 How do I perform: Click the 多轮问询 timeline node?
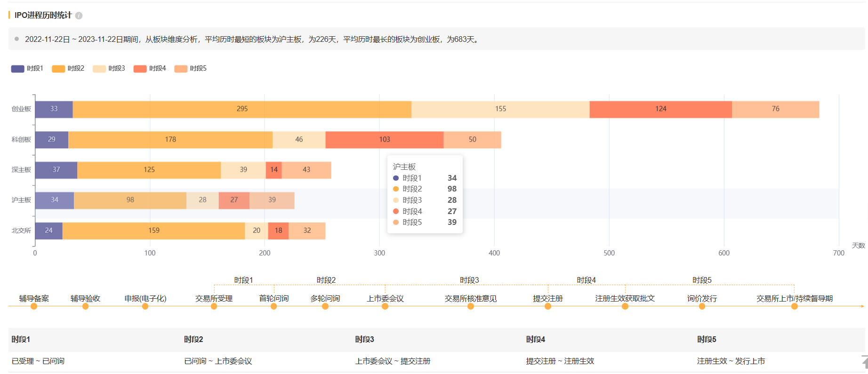(325, 306)
